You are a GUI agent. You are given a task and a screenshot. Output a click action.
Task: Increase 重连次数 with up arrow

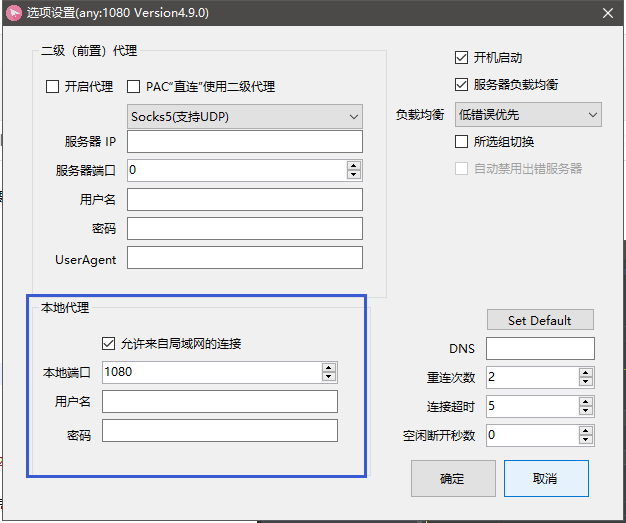585,372
